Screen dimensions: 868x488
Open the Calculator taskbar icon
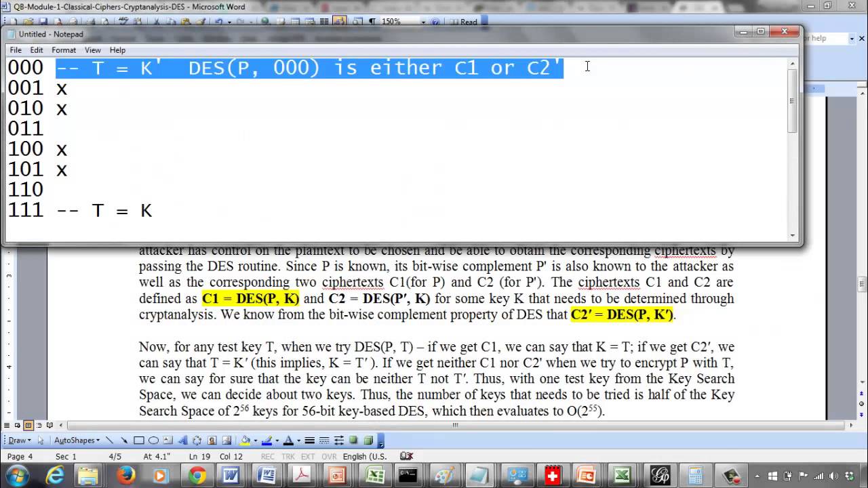coord(695,475)
